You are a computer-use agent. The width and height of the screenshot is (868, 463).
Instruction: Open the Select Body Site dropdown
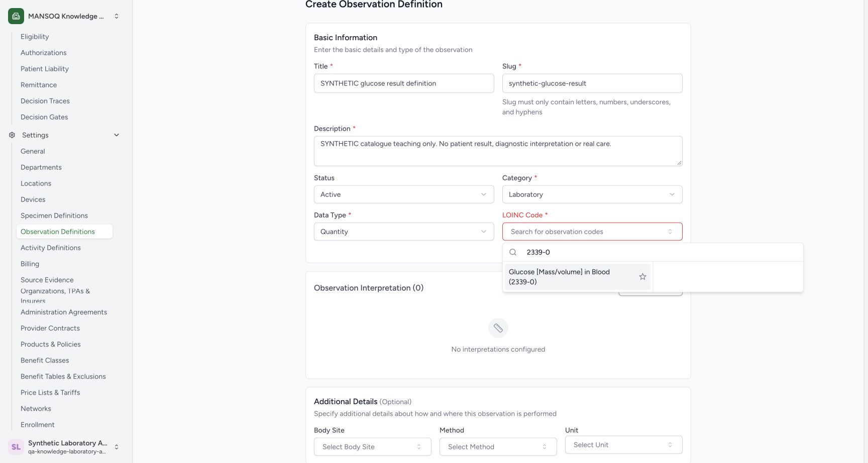click(373, 447)
